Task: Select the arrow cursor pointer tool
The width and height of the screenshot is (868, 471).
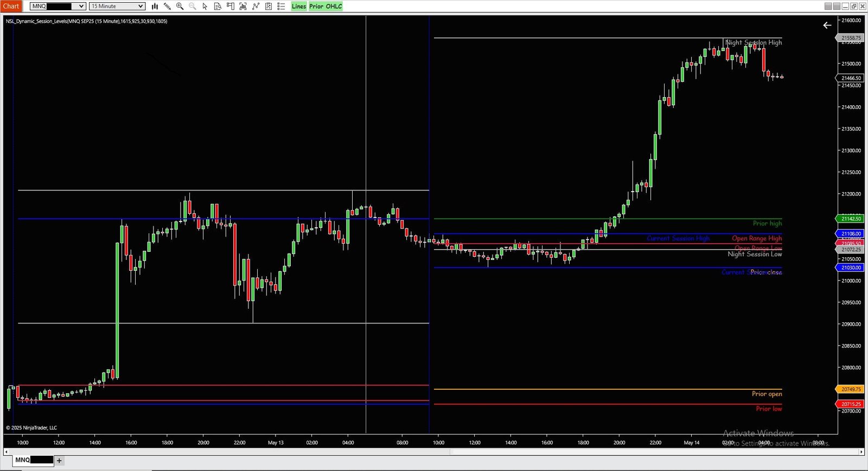Action: [205, 7]
